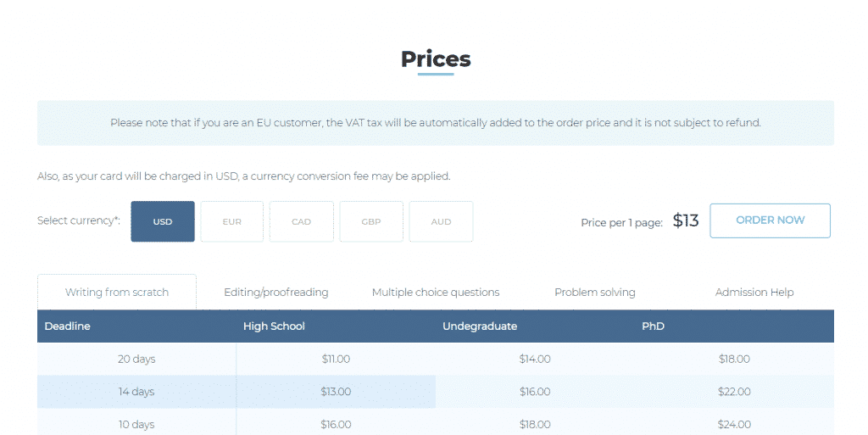Pick AUD currency option
The image size is (868, 435).
point(441,221)
